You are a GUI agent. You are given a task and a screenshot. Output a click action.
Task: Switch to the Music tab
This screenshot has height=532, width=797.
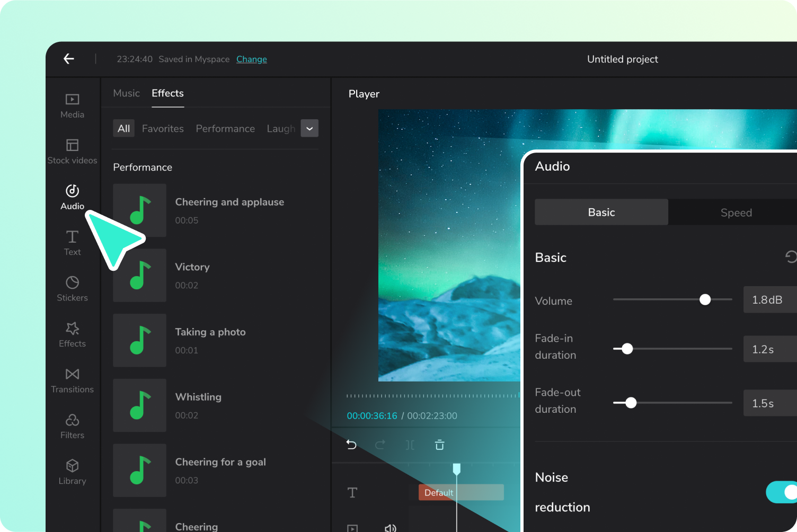(x=126, y=93)
